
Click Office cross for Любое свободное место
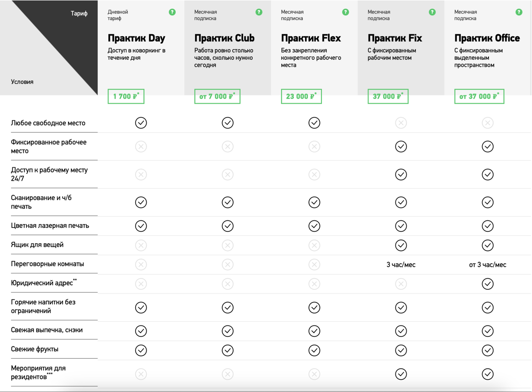coord(488,123)
